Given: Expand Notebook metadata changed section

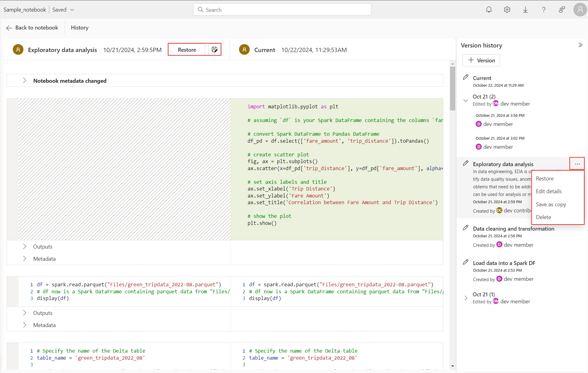Looking at the screenshot, I should tap(25, 81).
